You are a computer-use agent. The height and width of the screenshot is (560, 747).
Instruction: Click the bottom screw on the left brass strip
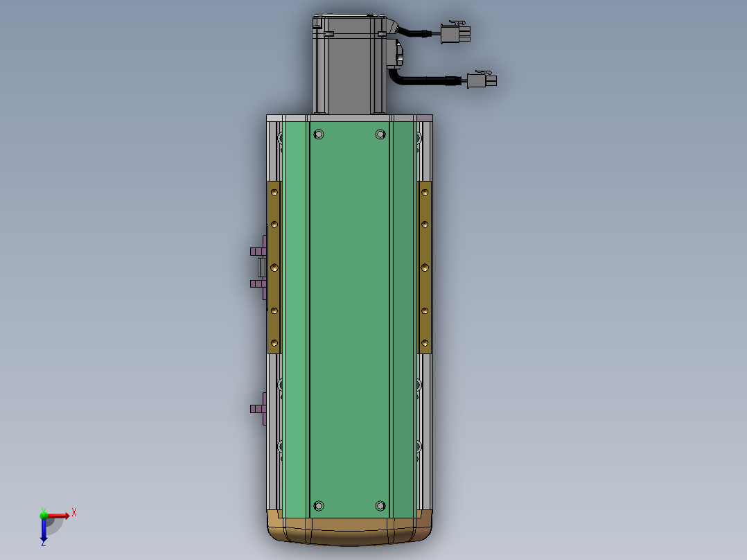(x=274, y=342)
